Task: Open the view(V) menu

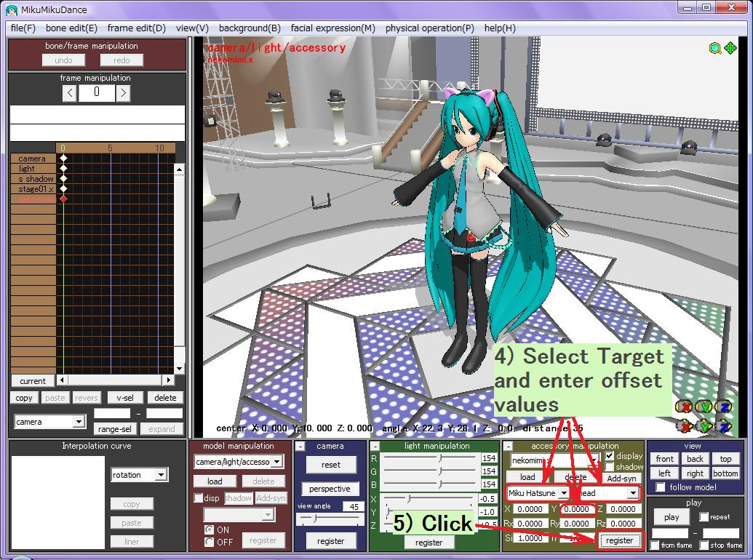Action: coord(192,28)
